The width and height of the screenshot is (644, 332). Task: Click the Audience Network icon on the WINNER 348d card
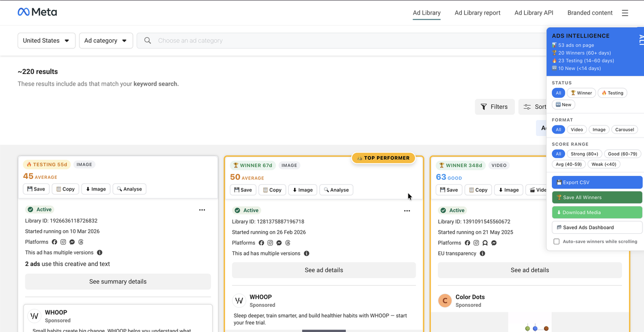[x=485, y=243]
